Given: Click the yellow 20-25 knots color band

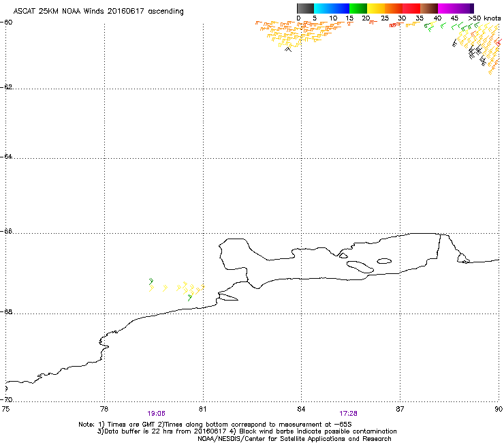Looking at the screenshot, I should [x=376, y=8].
